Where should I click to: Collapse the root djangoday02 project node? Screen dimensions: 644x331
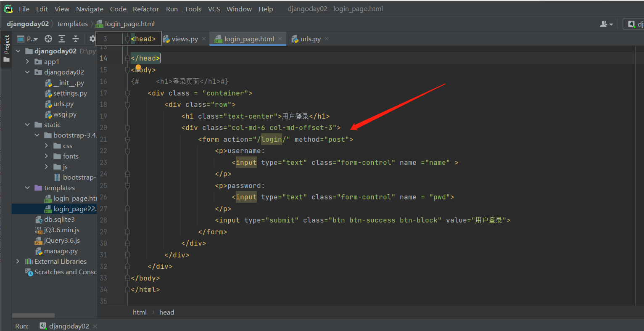pyautogui.click(x=18, y=51)
